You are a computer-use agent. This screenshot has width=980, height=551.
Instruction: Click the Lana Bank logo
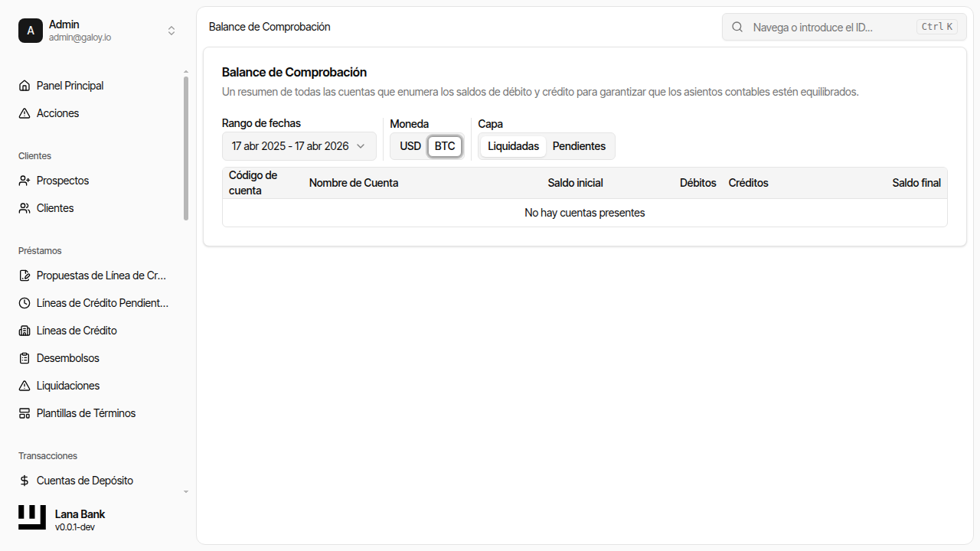(32, 517)
